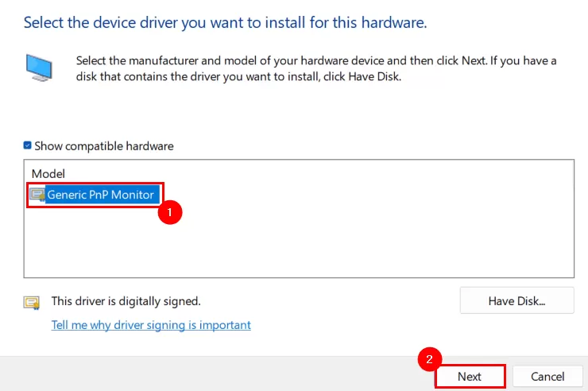Click the red step 1 annotation circle

(170, 212)
